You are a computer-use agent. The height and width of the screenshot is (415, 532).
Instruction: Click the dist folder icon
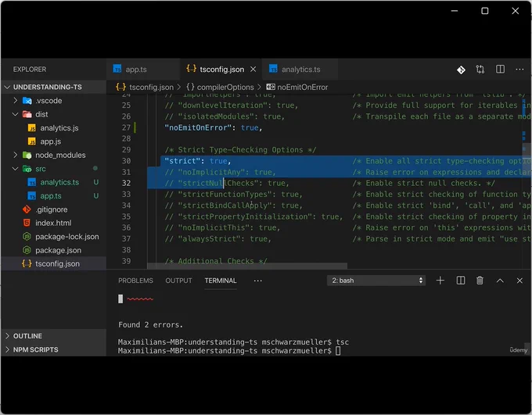click(27, 114)
